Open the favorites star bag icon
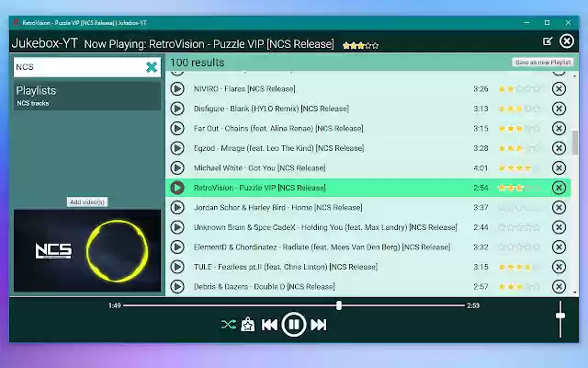 click(x=247, y=325)
